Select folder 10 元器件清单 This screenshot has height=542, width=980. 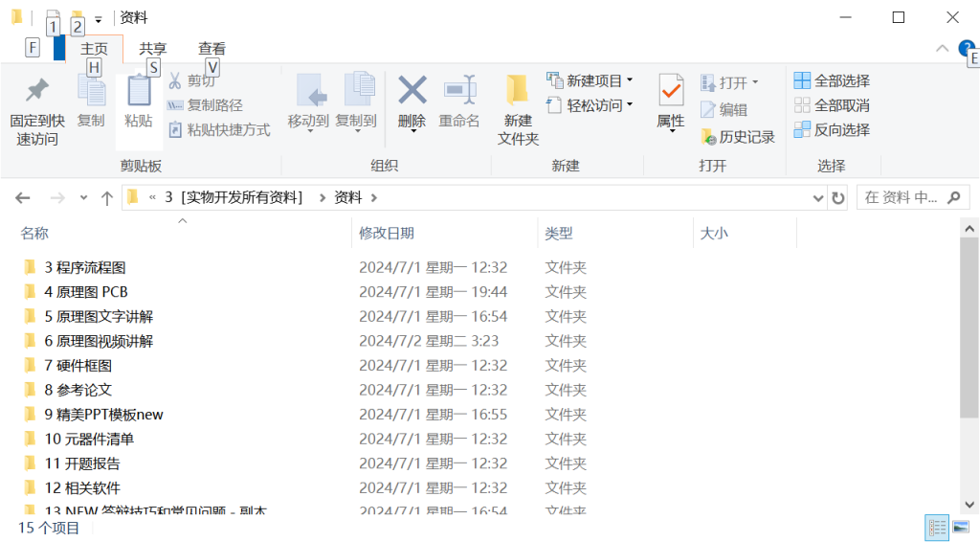(89, 439)
